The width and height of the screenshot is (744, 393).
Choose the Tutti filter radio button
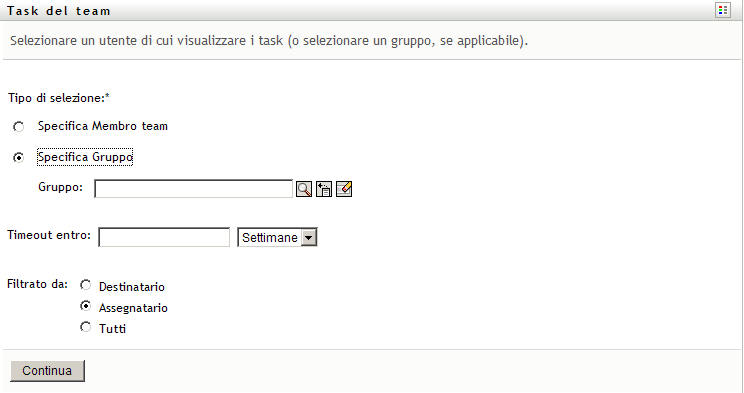click(x=85, y=327)
